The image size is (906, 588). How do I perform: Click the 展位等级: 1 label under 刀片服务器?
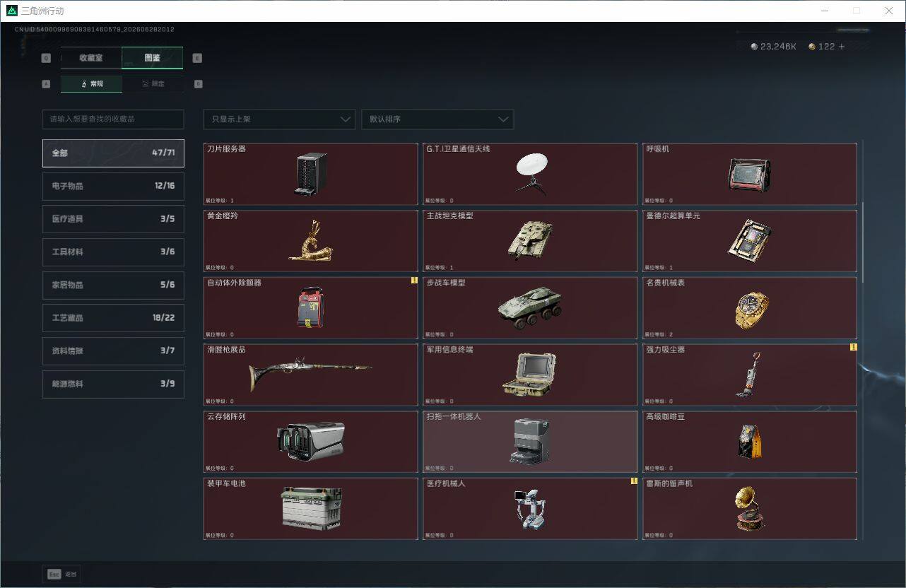(219, 201)
